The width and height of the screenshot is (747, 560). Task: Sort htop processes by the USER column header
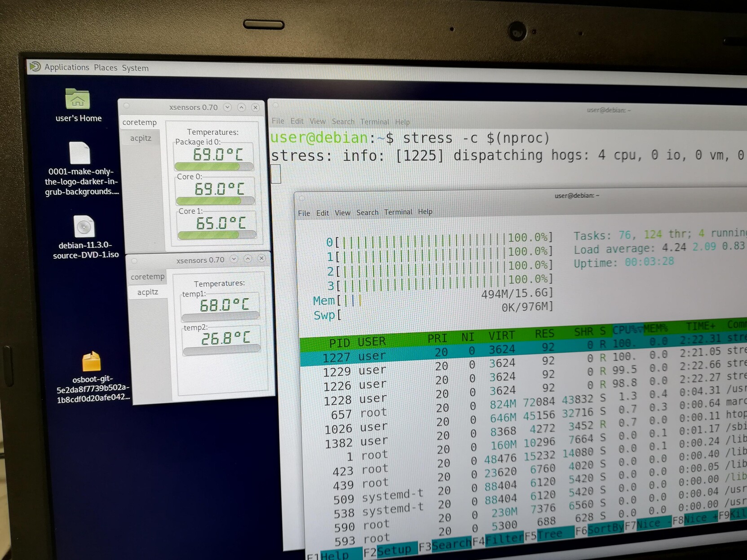click(371, 341)
